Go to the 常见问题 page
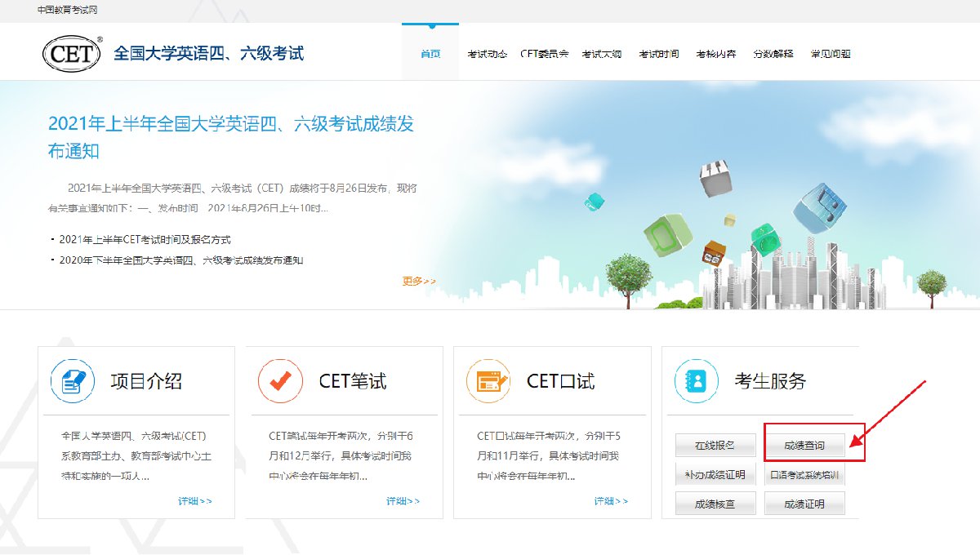 point(831,54)
